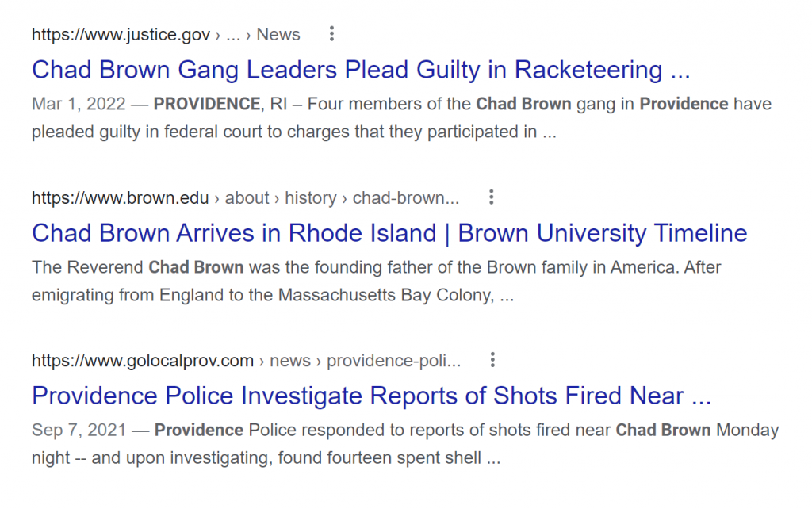Open Providence Police Investigate Reports headline
812x509 pixels.
click(371, 396)
